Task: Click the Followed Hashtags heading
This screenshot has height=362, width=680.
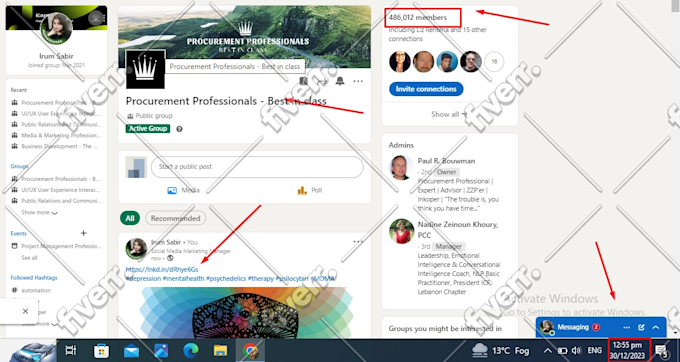Action: point(34,277)
